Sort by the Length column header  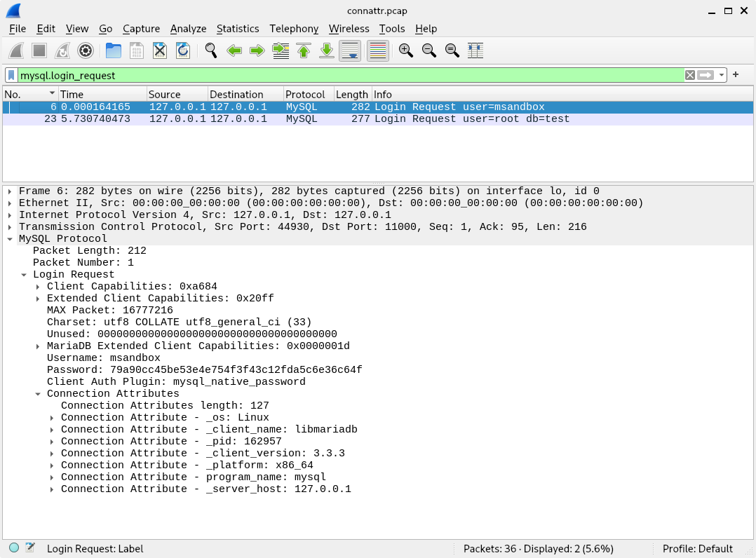tap(353, 95)
